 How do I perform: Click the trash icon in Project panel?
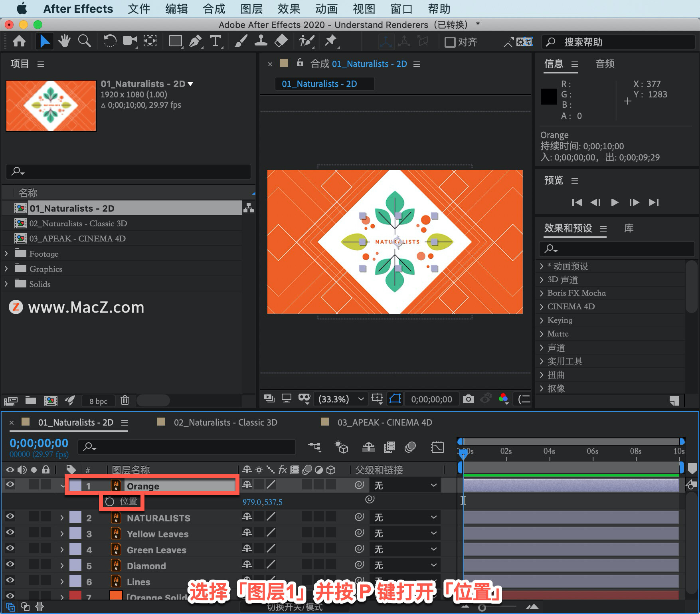[125, 400]
